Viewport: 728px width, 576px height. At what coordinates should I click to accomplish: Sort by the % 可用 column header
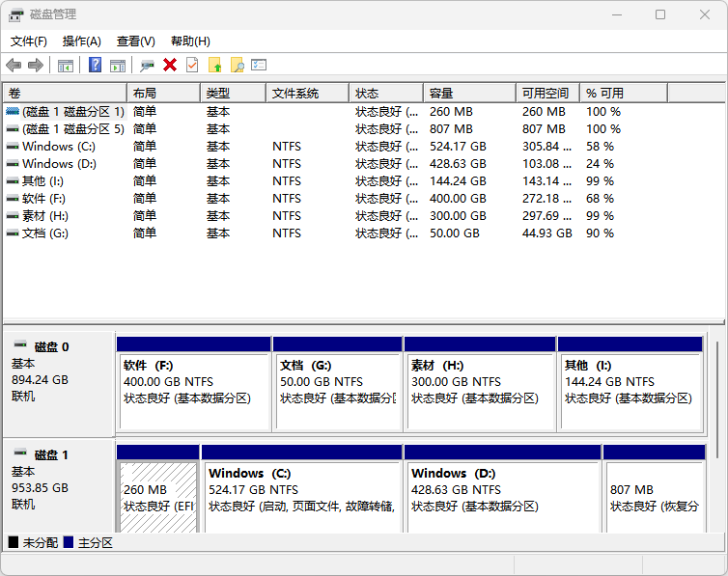pos(624,94)
